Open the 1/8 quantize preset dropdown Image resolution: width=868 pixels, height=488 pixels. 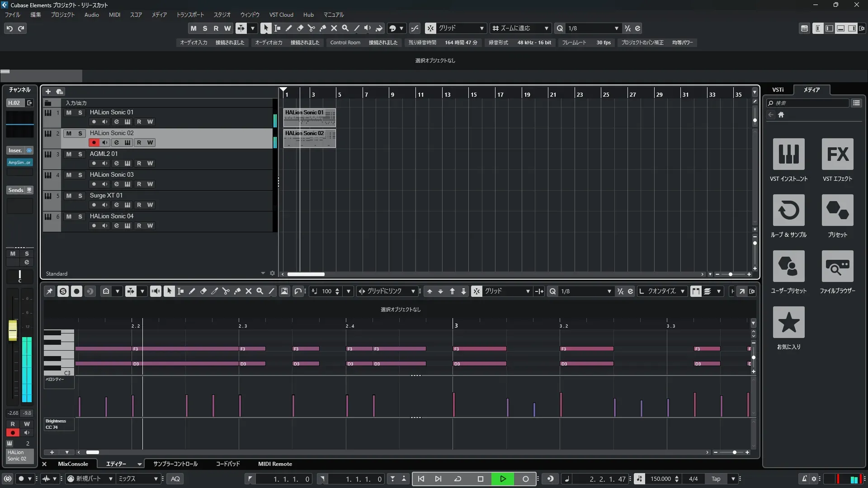coord(616,28)
